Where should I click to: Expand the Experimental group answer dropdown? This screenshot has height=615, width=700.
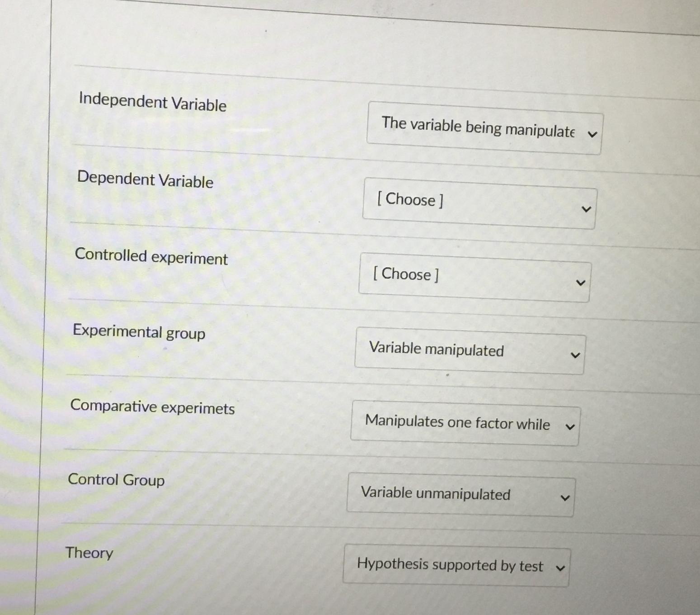tap(470, 353)
